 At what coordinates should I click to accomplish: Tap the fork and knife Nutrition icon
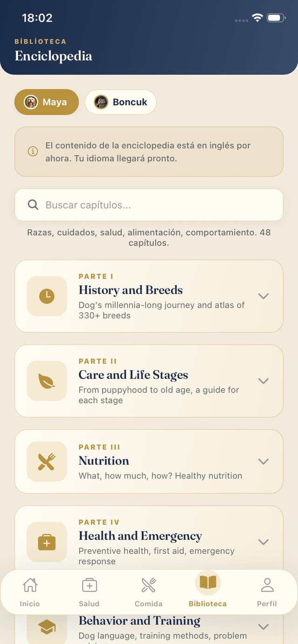pyautogui.click(x=47, y=461)
